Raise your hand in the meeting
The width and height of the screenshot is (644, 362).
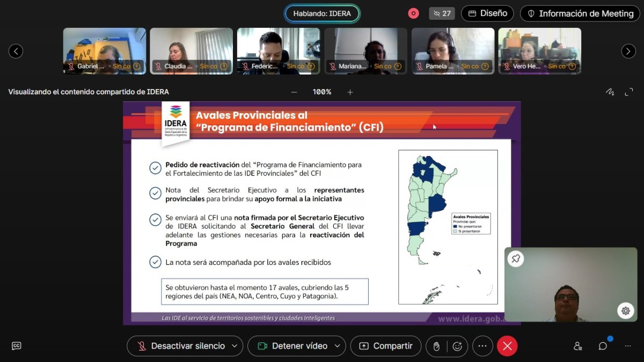point(436,346)
